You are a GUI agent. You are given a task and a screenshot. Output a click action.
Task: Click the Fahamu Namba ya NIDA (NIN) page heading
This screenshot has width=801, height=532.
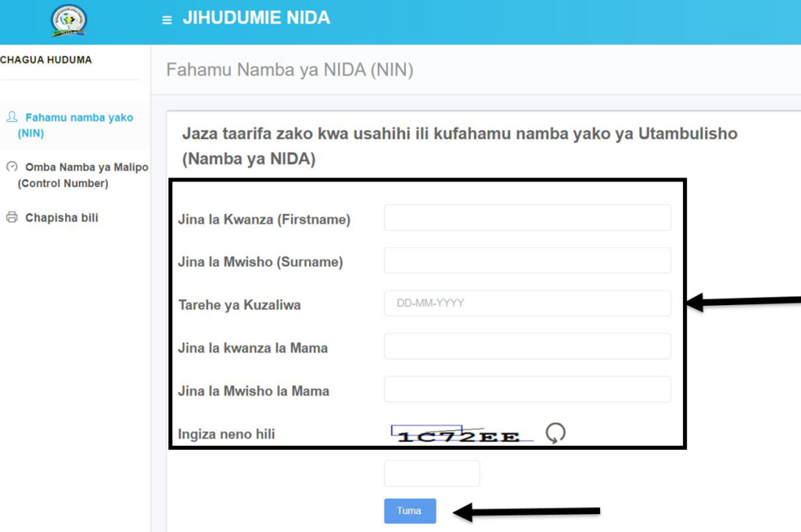(289, 70)
